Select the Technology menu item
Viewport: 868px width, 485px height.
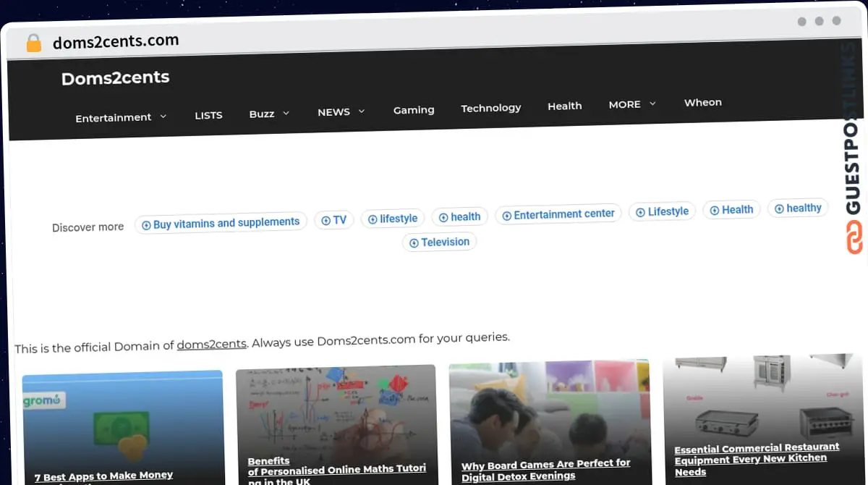coord(491,108)
